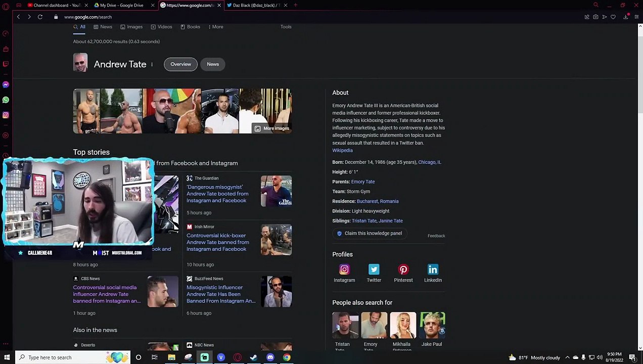
Task: Open tab search magnifier in title bar
Action: click(x=596, y=5)
